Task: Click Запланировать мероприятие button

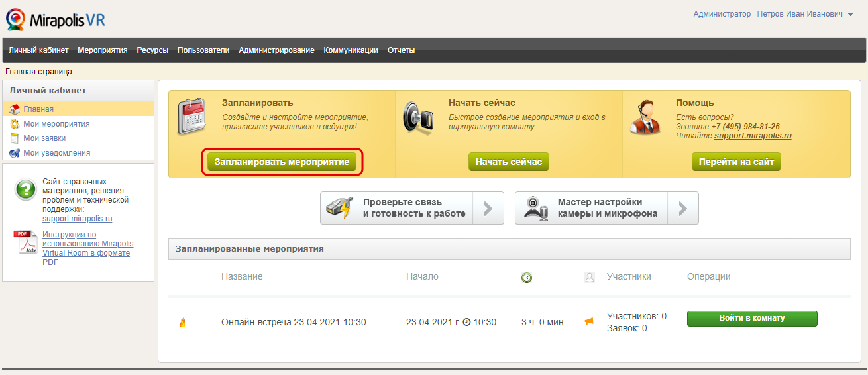Action: click(x=282, y=162)
